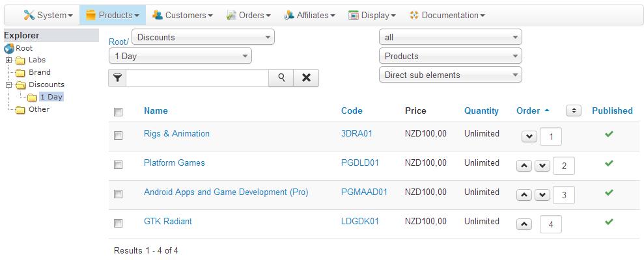
Task: Move GTK Radiant up in order
Action: point(524,224)
